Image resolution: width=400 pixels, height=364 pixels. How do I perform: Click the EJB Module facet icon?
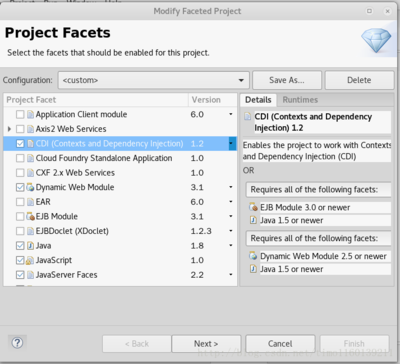tap(30, 216)
